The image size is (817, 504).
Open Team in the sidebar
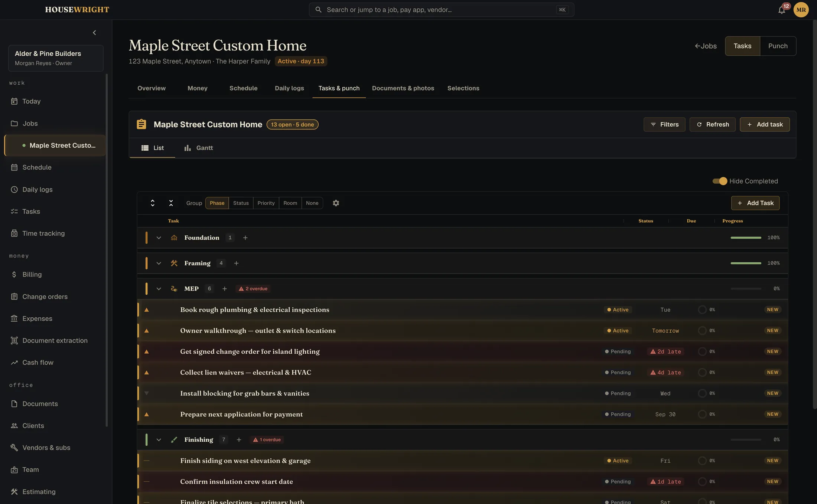[55, 469]
